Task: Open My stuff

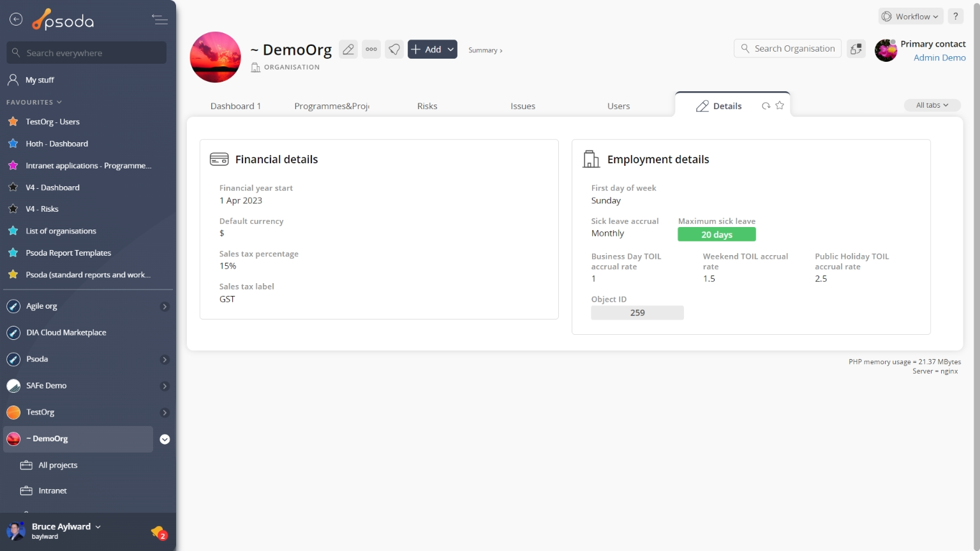Action: click(x=40, y=80)
